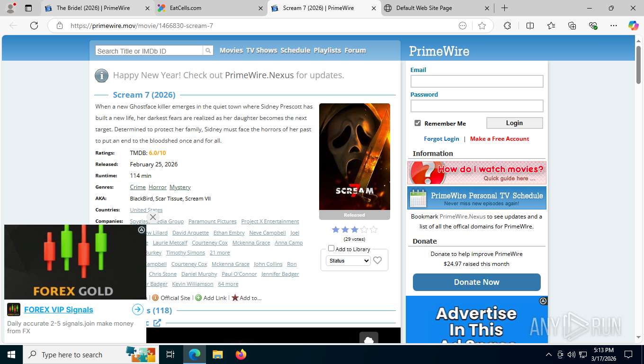Open the Collections icon

point(572,26)
